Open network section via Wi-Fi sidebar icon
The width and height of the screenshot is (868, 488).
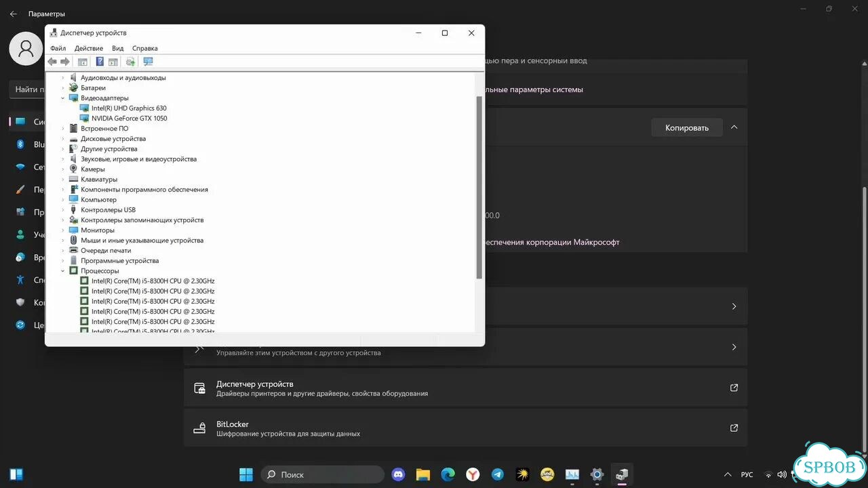click(20, 167)
